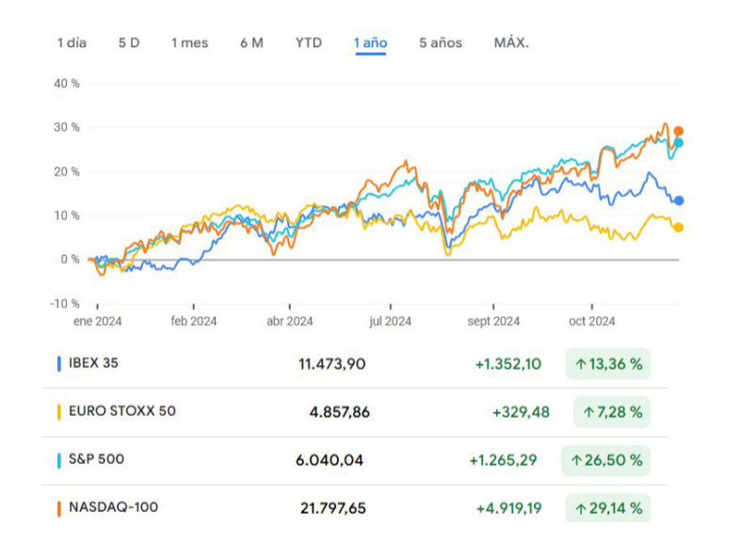Click the dark blue IBEX endpoint dot
This screenshot has height=560, width=756.
(679, 200)
